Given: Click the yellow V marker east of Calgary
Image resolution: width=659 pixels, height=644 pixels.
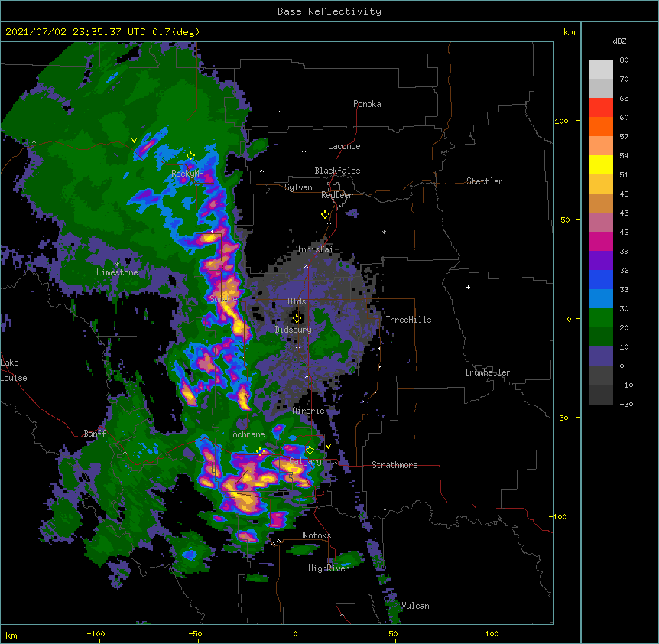Looking at the screenshot, I should (x=328, y=447).
